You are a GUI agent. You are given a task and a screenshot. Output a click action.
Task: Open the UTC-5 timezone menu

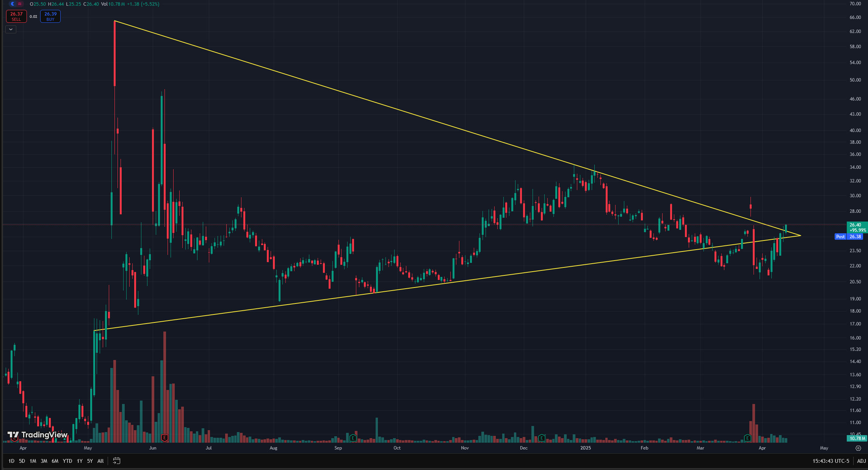pos(831,461)
